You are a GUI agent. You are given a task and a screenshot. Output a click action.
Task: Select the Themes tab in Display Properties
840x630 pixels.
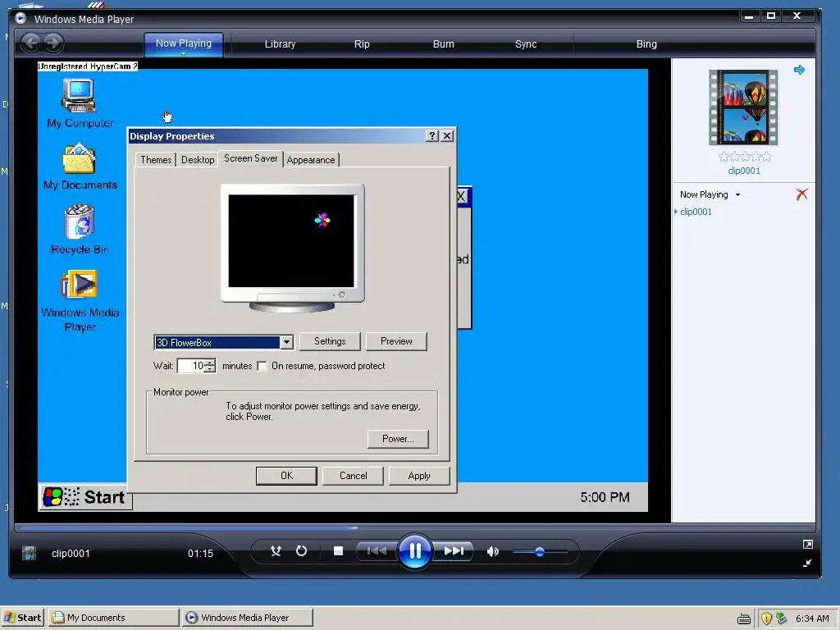point(156,160)
